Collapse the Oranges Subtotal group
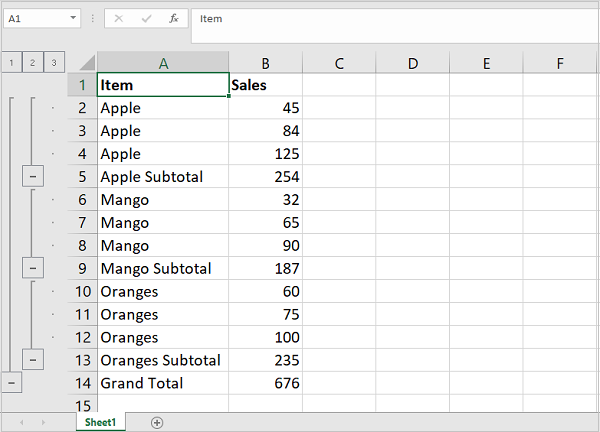The image size is (600, 432). click(33, 360)
